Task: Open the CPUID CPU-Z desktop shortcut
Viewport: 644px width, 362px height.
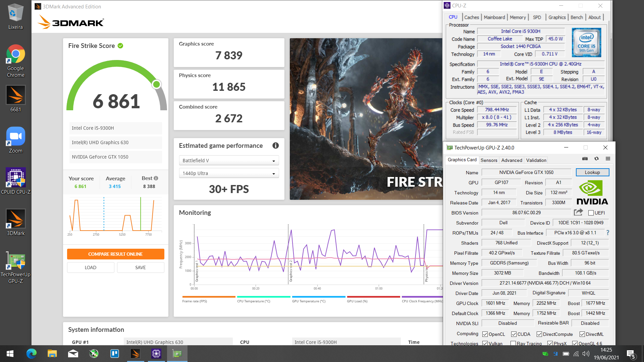Action: click(x=15, y=181)
